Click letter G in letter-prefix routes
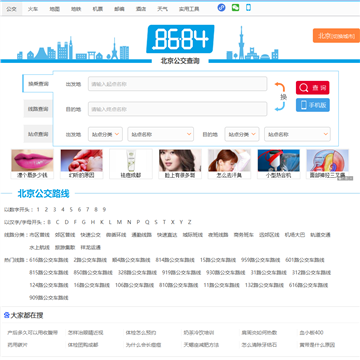 (84, 222)
